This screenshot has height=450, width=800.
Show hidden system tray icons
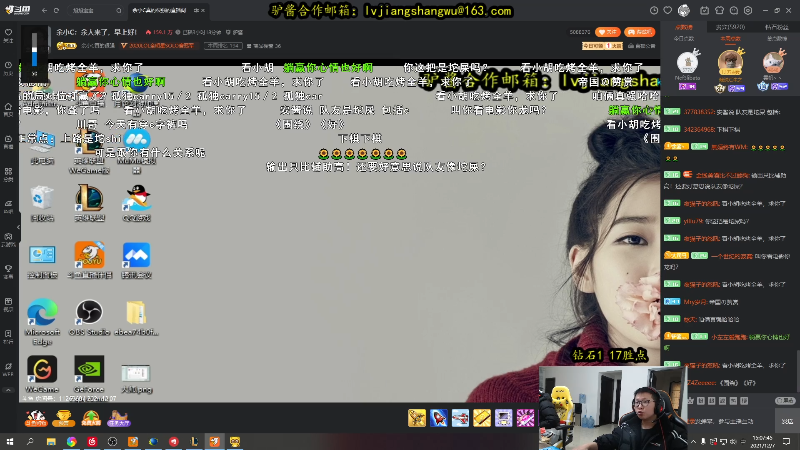[x=693, y=441]
